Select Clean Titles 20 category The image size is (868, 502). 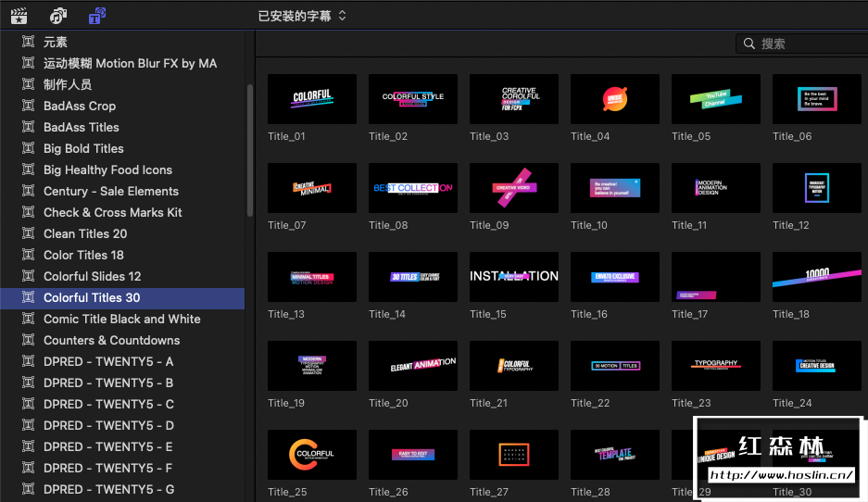[x=122, y=233]
